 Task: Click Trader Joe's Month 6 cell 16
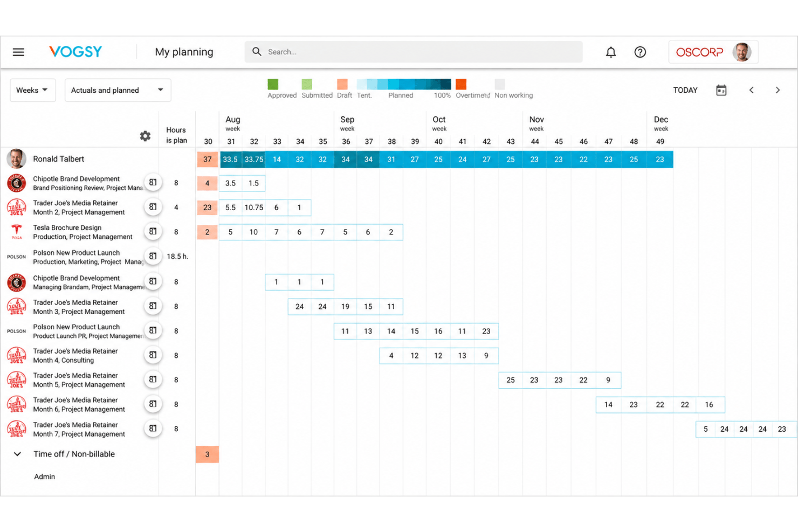point(708,405)
